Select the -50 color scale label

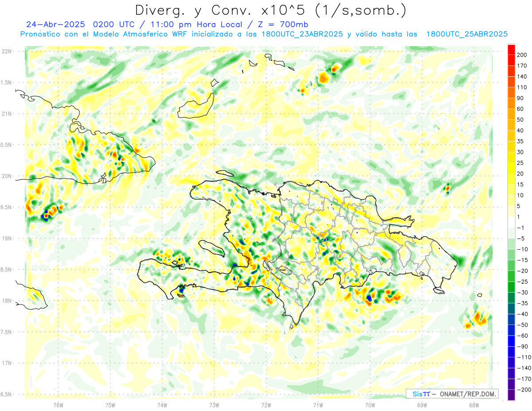coord(522,325)
